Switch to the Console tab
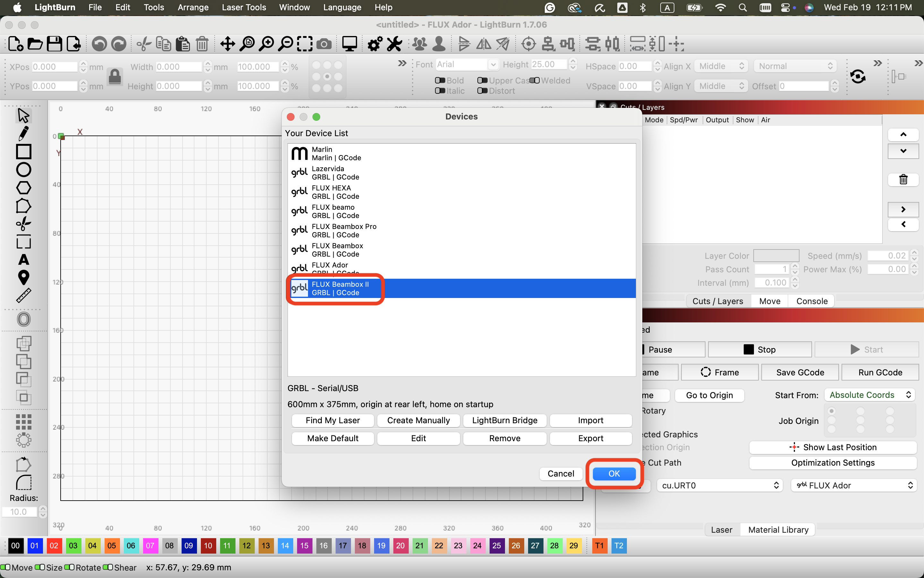The image size is (924, 578). pos(812,301)
